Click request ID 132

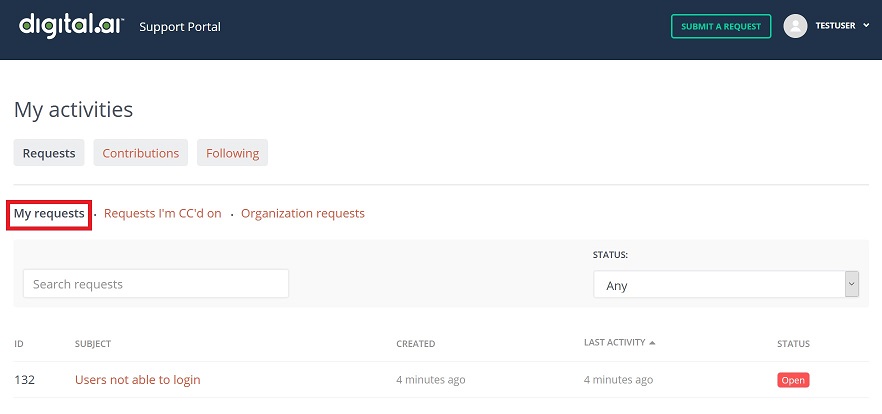[x=24, y=380]
